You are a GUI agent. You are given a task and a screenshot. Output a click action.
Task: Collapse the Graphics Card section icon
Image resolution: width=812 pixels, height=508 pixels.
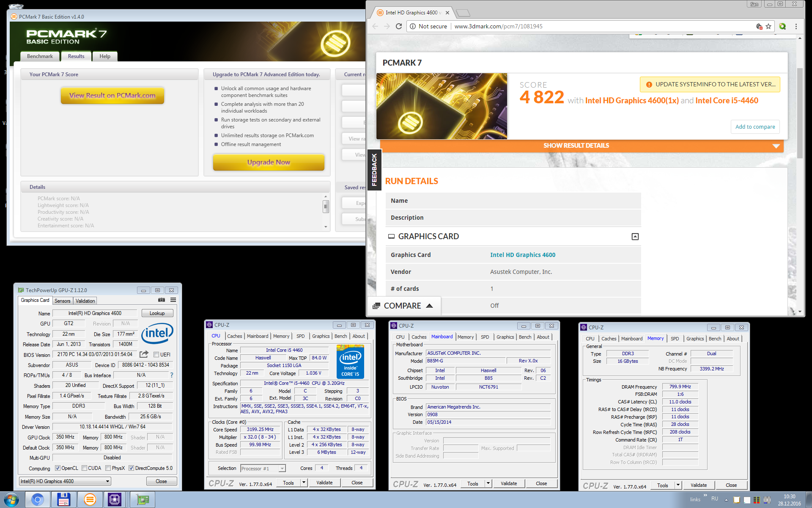(635, 237)
